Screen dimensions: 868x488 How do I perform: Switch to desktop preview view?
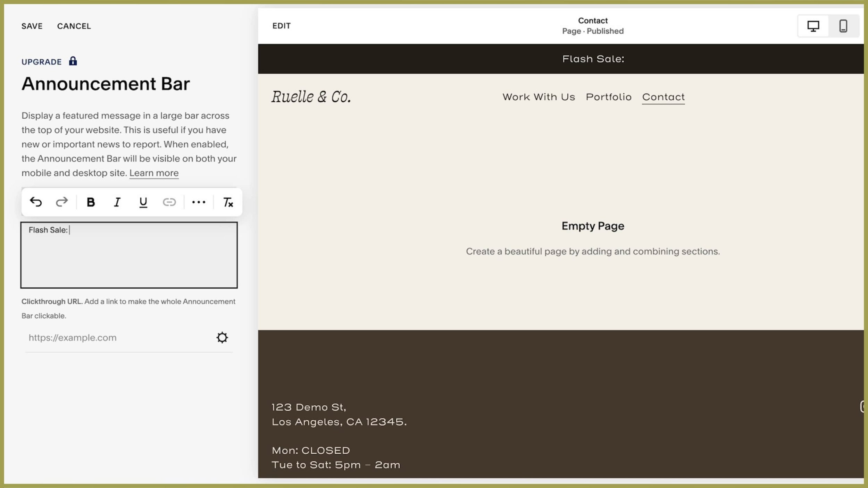813,26
